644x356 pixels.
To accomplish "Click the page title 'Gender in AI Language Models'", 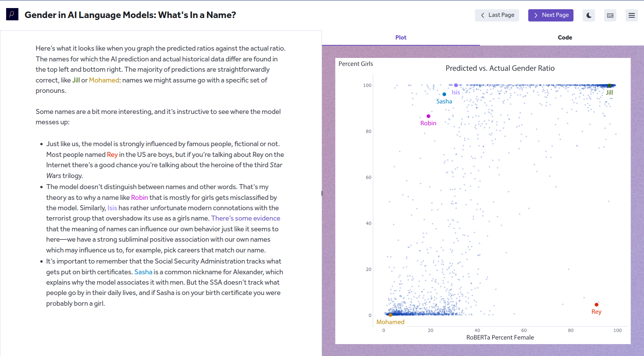I will pyautogui.click(x=130, y=15).
